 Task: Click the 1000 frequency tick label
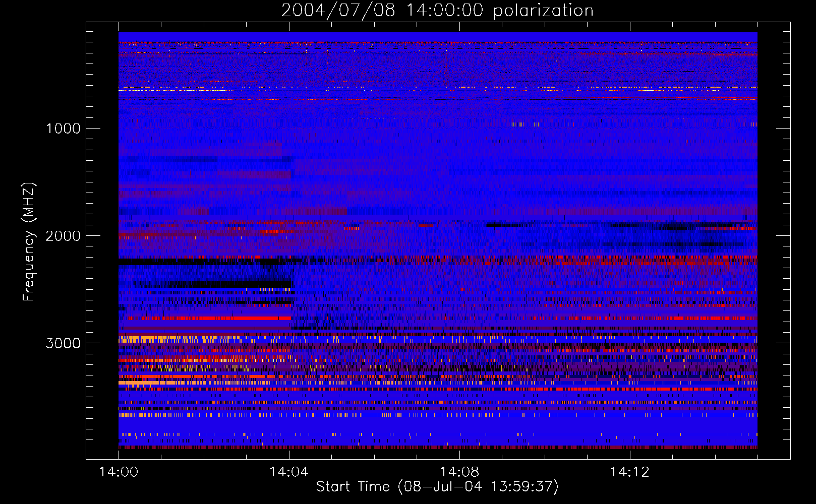pos(63,129)
